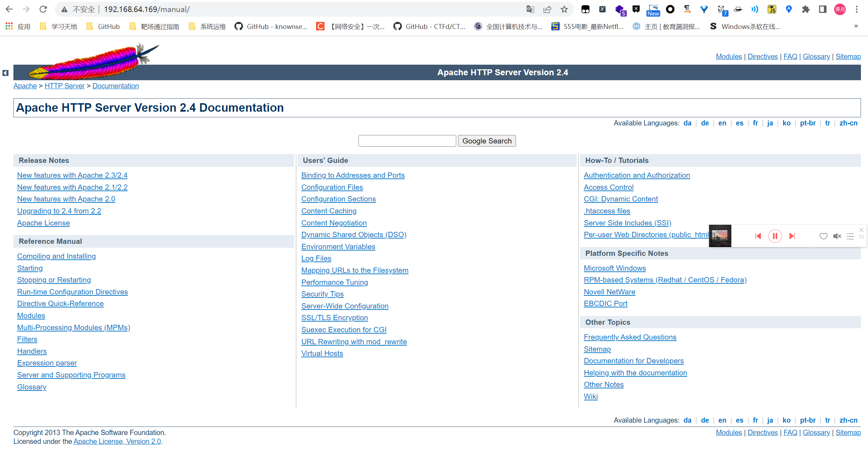Image resolution: width=868 pixels, height=464 pixels.
Task: Open the Chrome extensions puzzle menu
Action: [x=805, y=10]
